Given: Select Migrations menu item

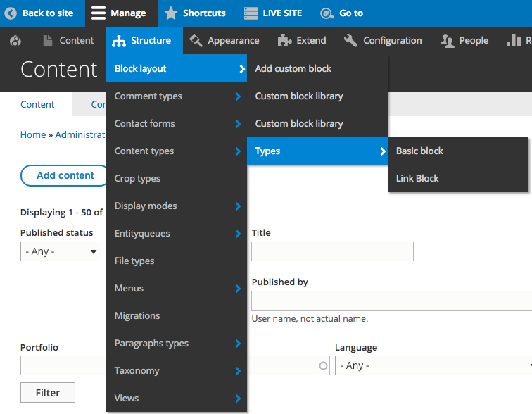Looking at the screenshot, I should point(177,316).
